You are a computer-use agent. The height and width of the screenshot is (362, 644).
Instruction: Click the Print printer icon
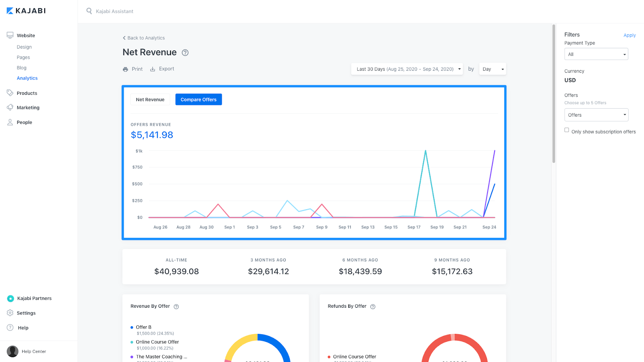point(125,69)
